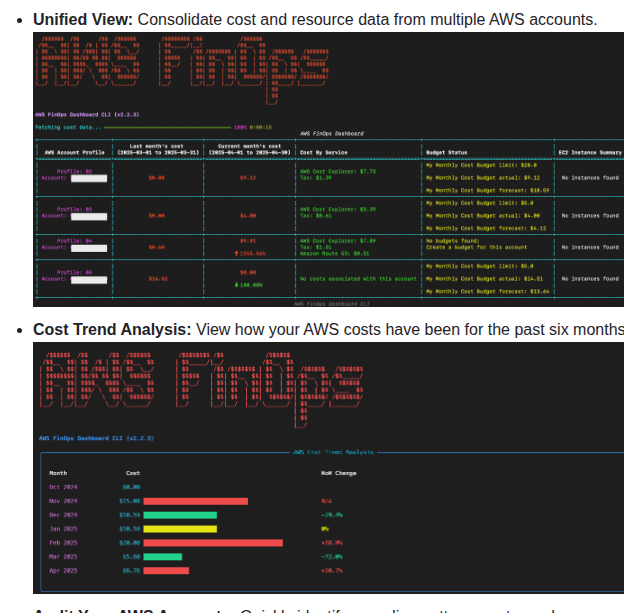Click the +20.7% MoM change value
This screenshot has width=624, height=613.
(x=332, y=571)
